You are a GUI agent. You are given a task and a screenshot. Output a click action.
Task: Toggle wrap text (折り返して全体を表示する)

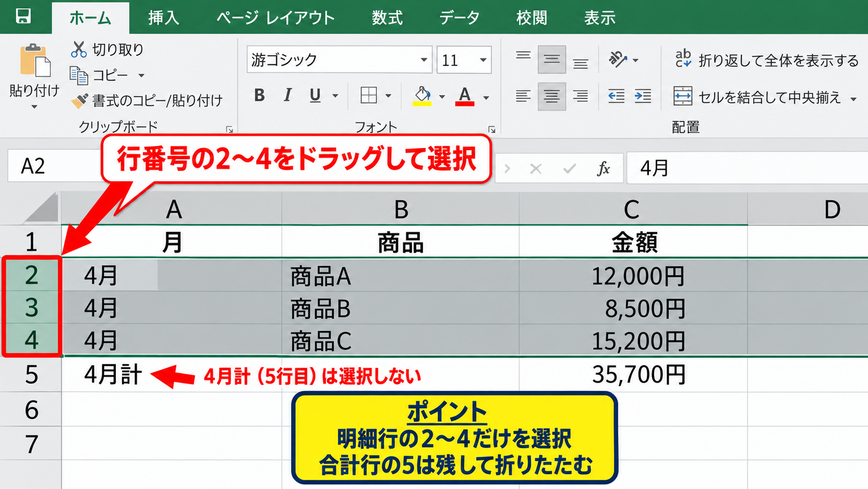coord(766,60)
